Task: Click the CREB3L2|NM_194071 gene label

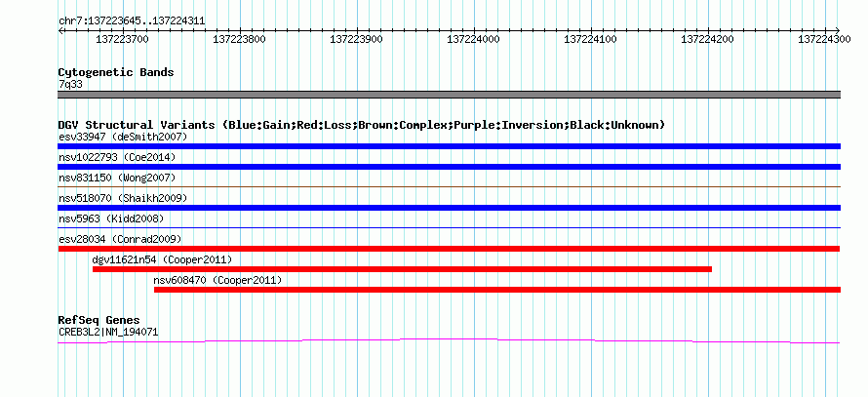Action: 108,333
